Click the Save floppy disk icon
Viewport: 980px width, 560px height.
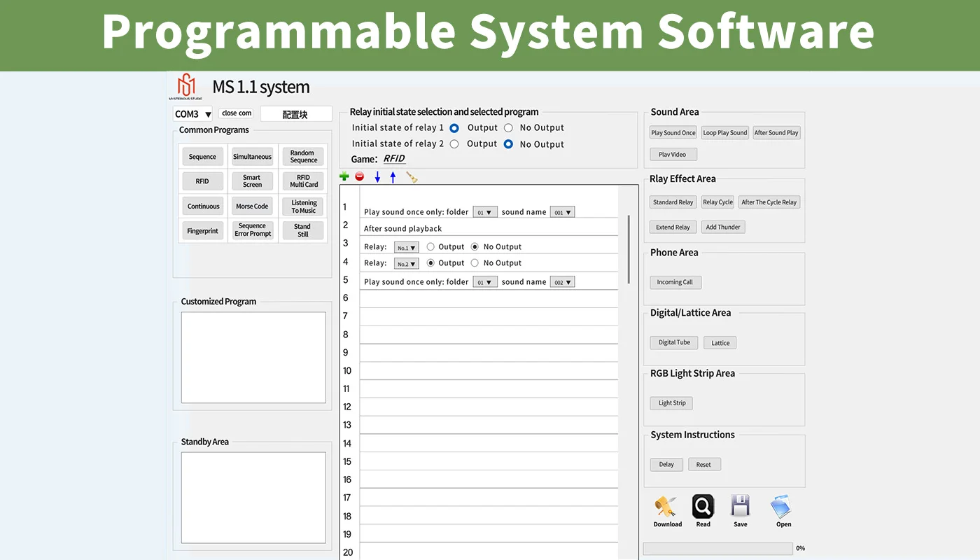(x=740, y=506)
